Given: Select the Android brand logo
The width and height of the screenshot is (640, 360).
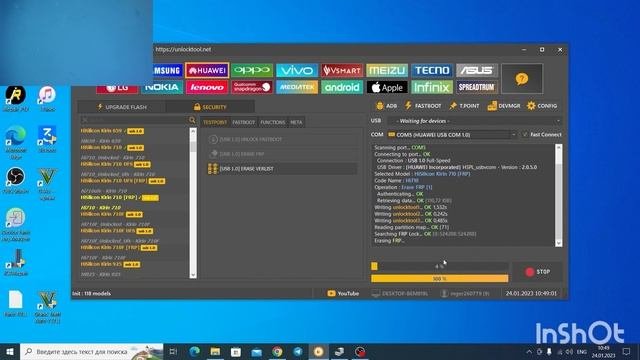Looking at the screenshot, I should click(342, 87).
